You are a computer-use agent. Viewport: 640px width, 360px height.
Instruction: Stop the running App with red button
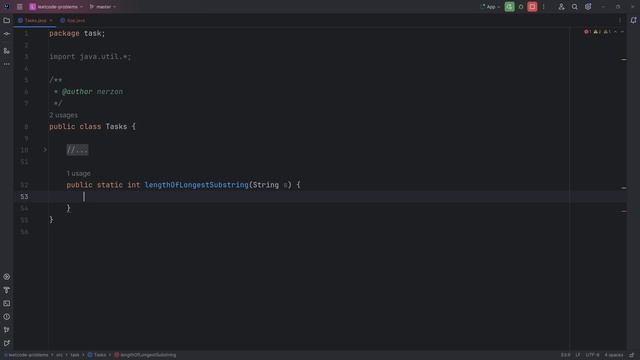532,7
